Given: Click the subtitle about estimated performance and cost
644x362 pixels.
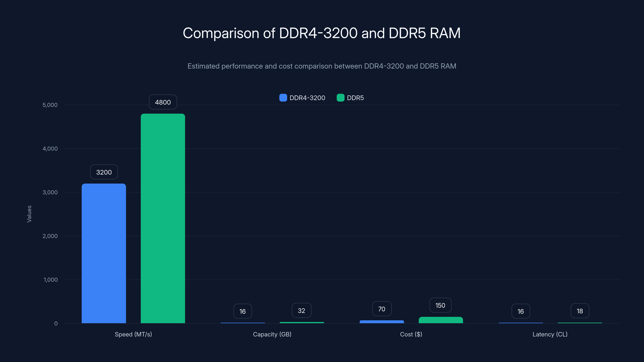Looking at the screenshot, I should point(322,66).
